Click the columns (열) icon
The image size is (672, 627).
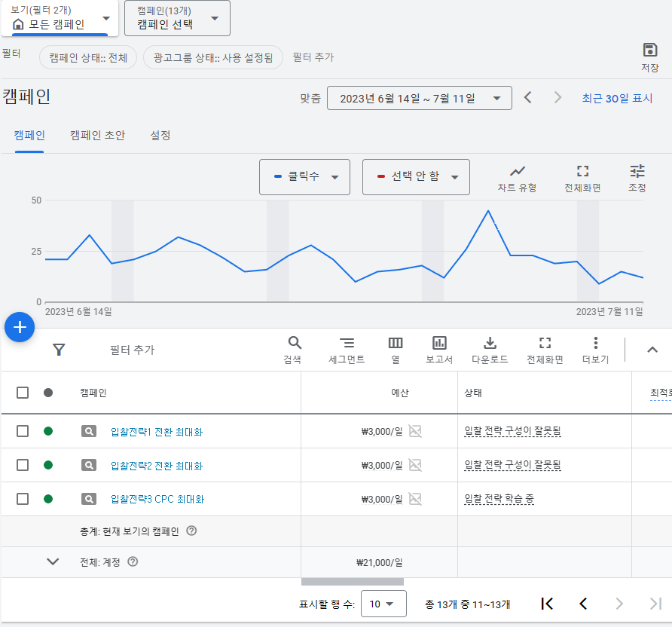(x=396, y=344)
